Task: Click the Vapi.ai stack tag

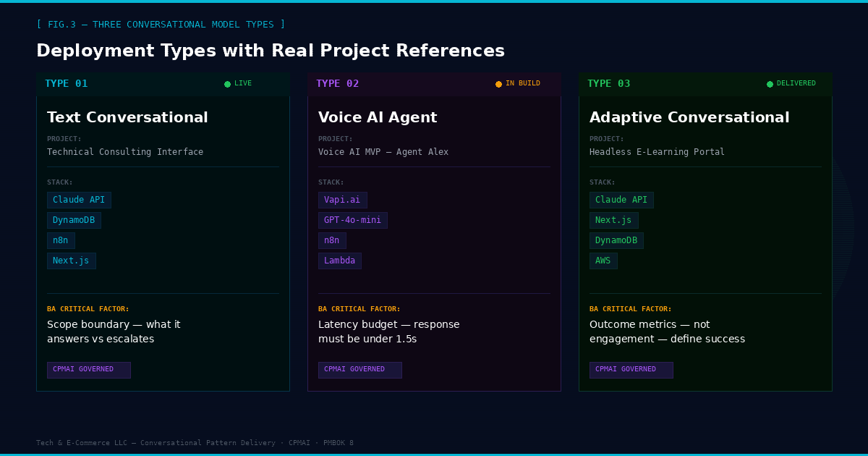Action: (x=342, y=200)
